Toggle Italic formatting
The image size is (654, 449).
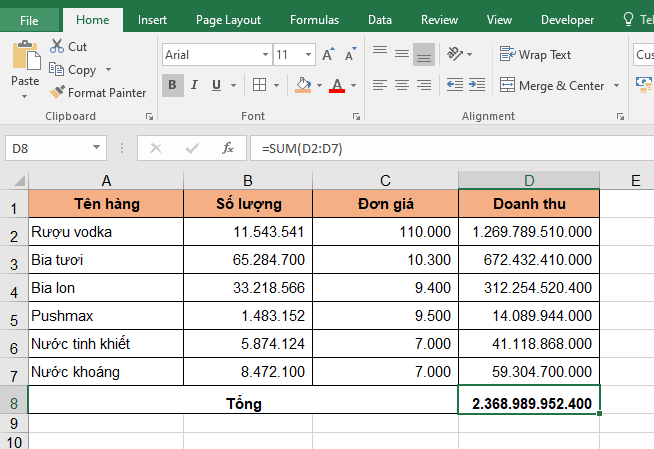click(195, 86)
